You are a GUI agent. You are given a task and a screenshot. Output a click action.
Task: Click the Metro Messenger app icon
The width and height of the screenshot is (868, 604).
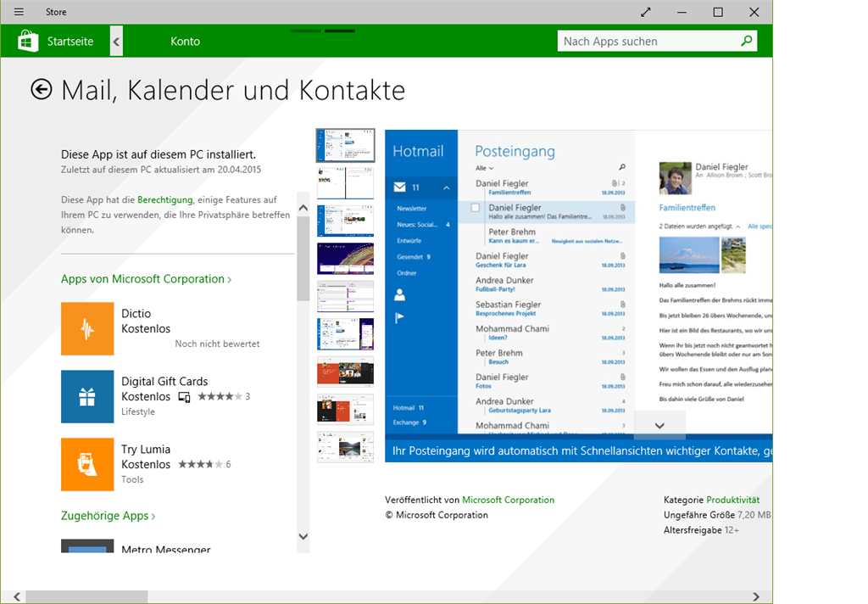pos(87,545)
